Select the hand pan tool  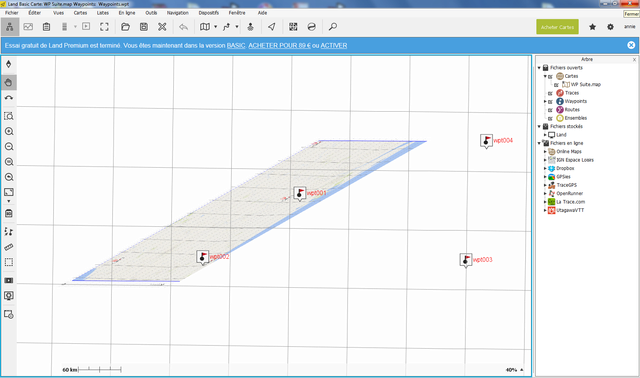tap(9, 82)
